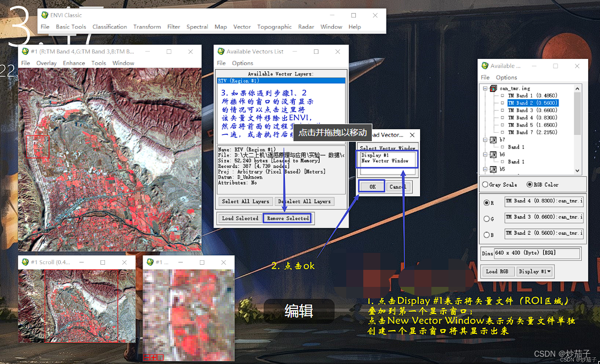The image size is (600, 364).
Task: Select RTV (Region #1) vector layer
Action: (281, 81)
